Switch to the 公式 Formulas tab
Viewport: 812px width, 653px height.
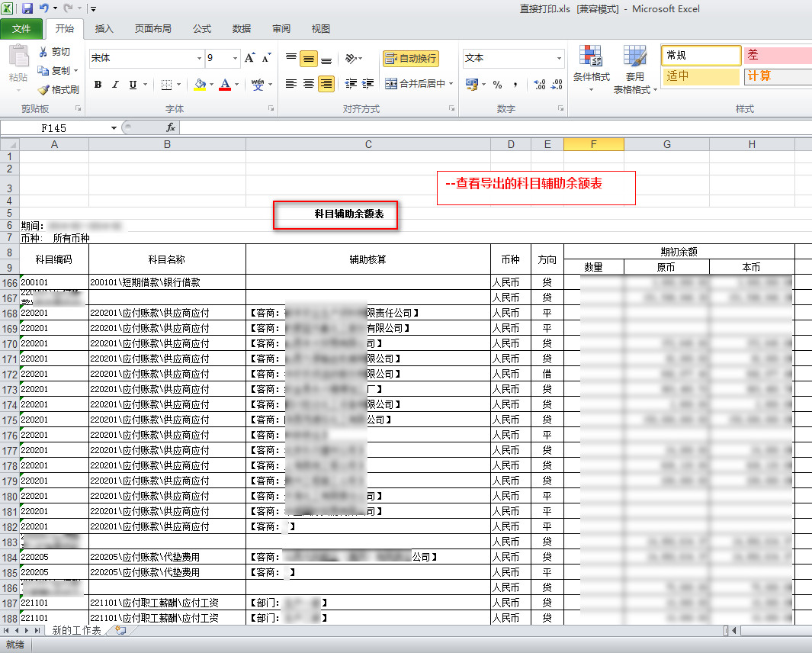(x=202, y=29)
